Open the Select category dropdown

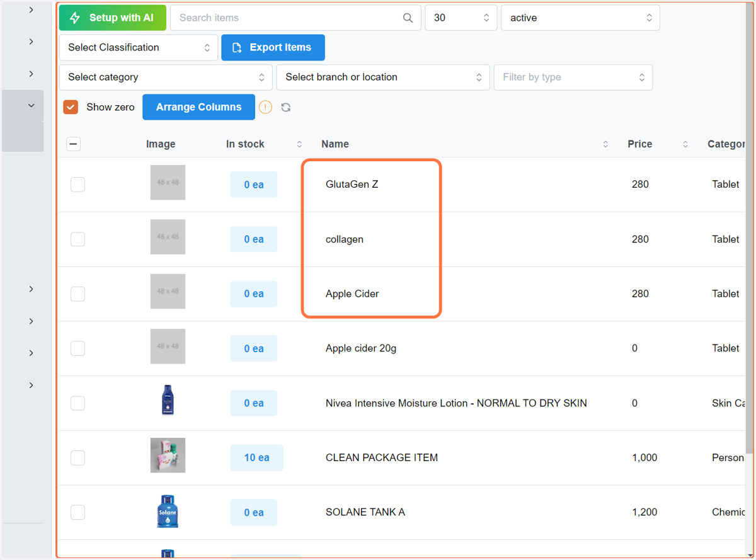[x=166, y=77]
